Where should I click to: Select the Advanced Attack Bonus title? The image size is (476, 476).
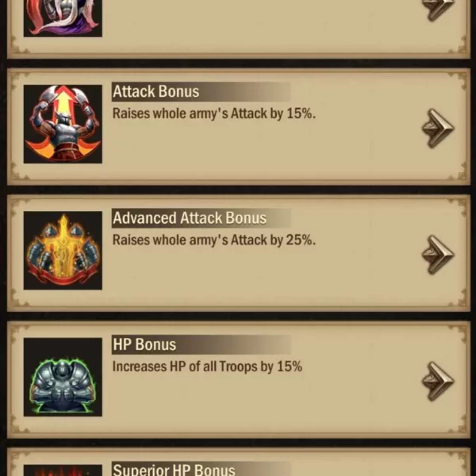190,218
